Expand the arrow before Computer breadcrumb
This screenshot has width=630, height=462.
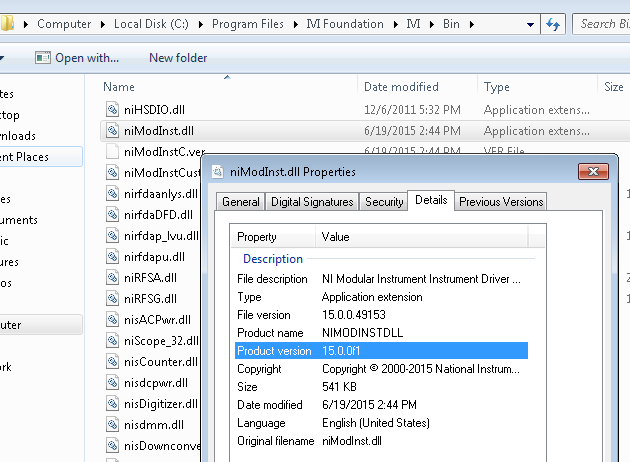(x=26, y=25)
